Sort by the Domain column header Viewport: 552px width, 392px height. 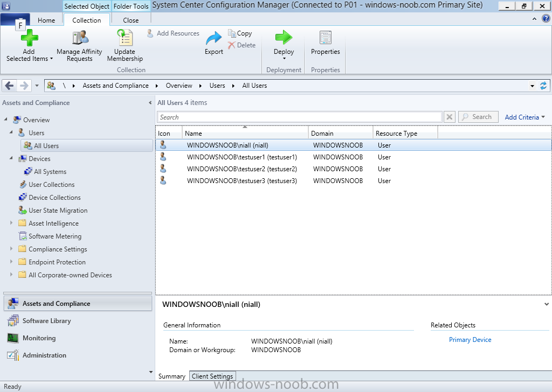pyautogui.click(x=341, y=133)
